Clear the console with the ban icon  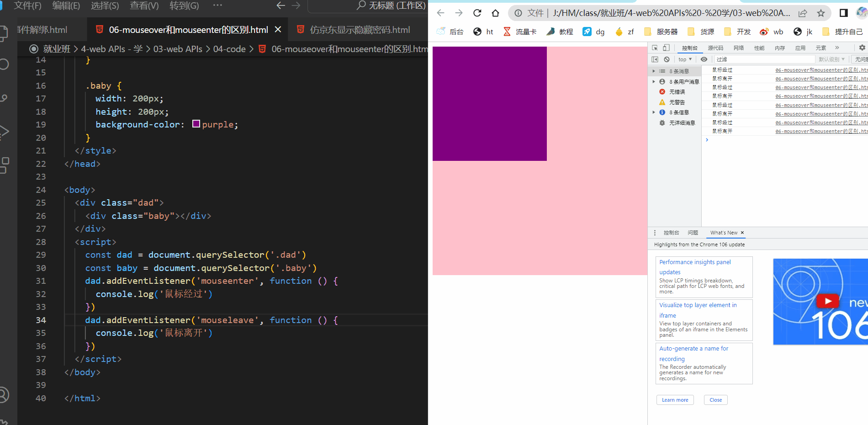click(x=667, y=59)
